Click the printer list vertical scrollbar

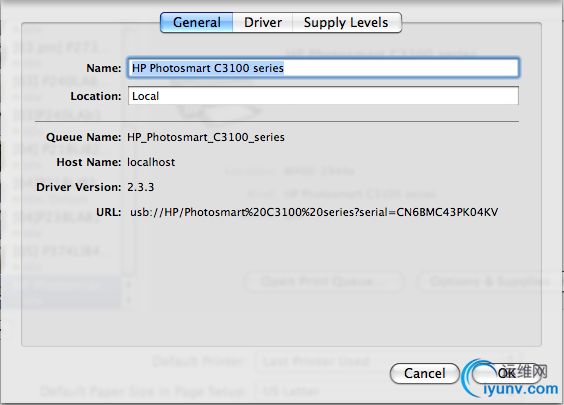[x=128, y=151]
